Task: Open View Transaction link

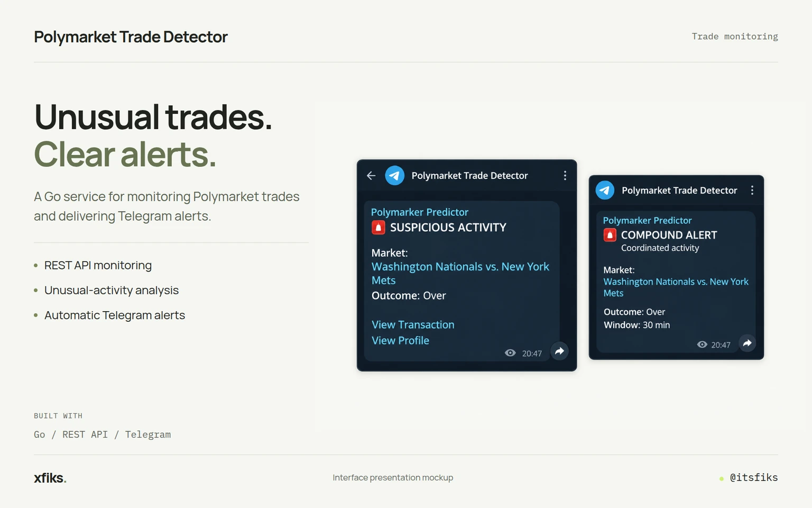Action: point(413,325)
